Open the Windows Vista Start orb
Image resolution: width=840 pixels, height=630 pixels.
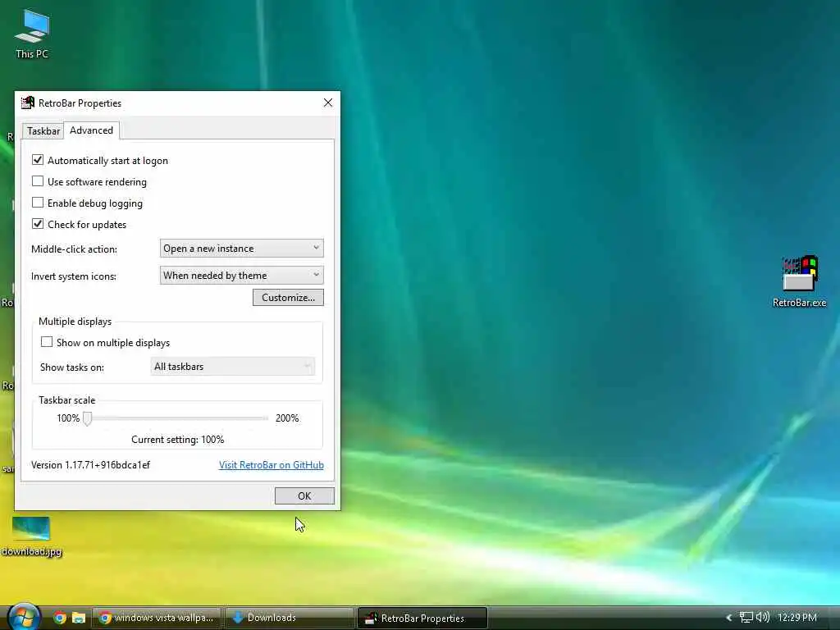(x=23, y=617)
